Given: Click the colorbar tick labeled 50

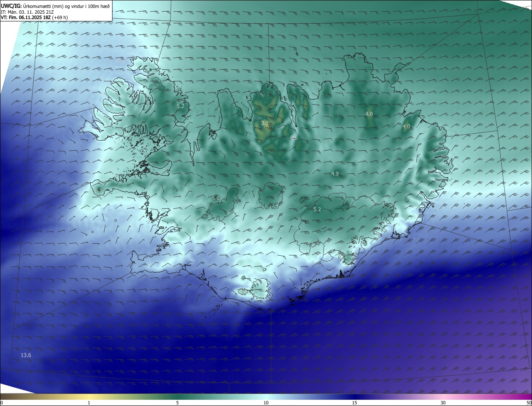Looking at the screenshot, I should 529,403.
